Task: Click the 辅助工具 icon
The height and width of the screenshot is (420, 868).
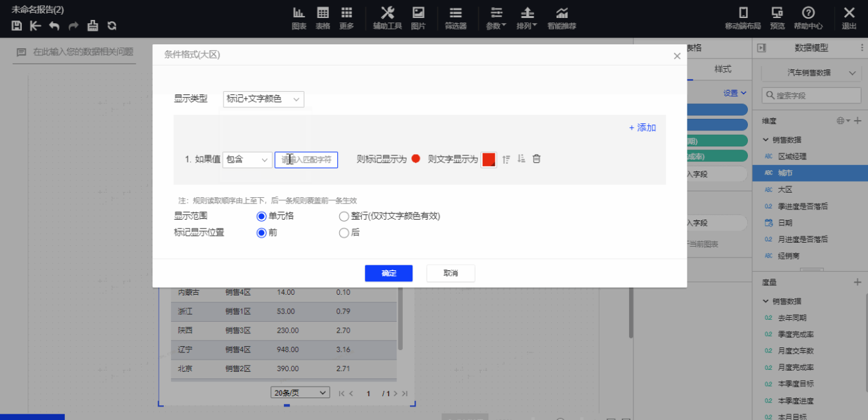Action: [x=387, y=18]
